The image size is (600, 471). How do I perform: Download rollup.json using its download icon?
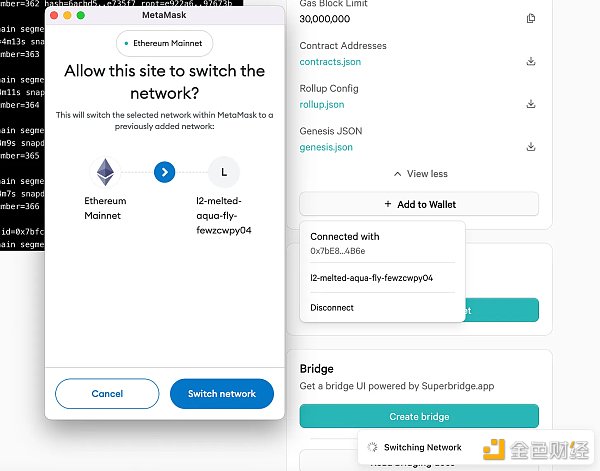tap(531, 105)
